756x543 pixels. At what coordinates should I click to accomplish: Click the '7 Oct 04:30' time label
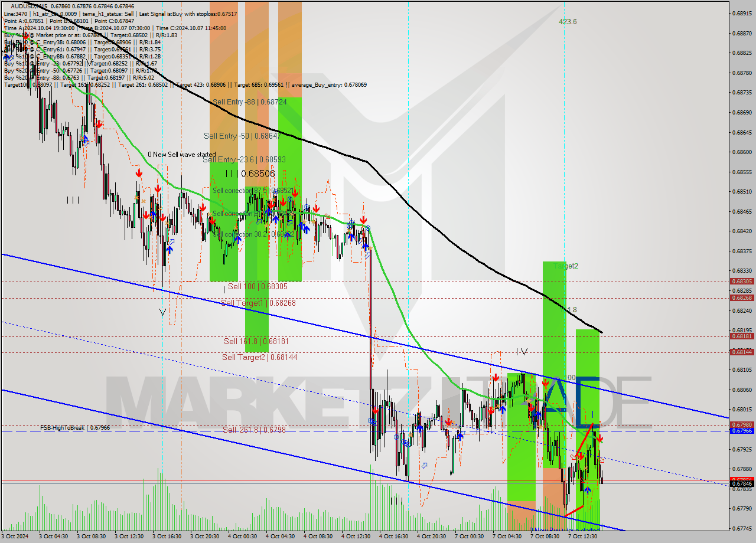coord(507,537)
